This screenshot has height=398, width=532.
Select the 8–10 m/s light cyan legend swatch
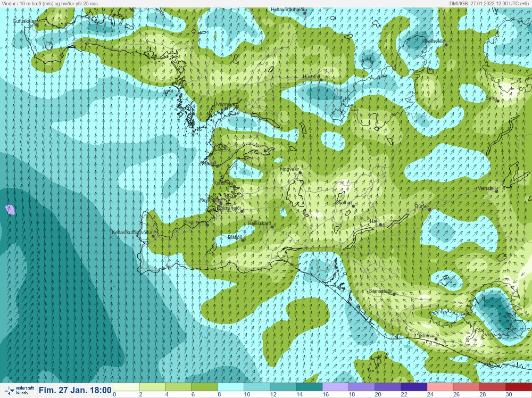pos(230,387)
